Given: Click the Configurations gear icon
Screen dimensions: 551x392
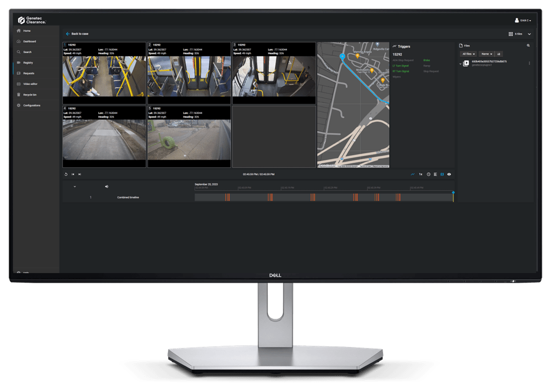Looking at the screenshot, I should click(19, 105).
